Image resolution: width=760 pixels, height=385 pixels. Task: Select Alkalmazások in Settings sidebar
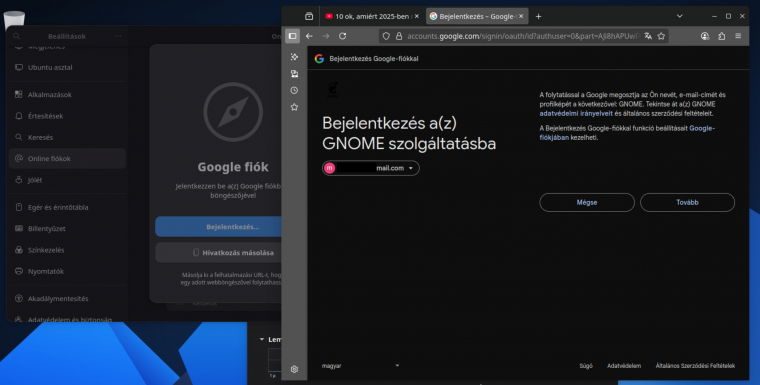(67, 95)
